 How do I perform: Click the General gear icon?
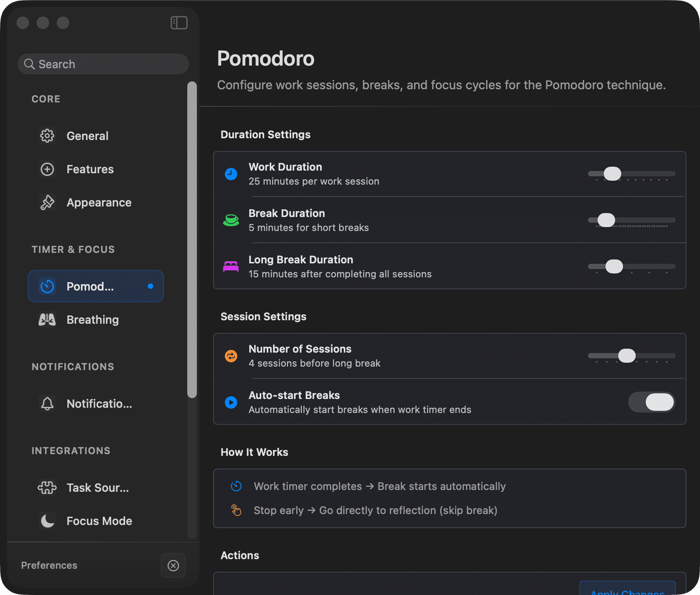click(x=47, y=136)
